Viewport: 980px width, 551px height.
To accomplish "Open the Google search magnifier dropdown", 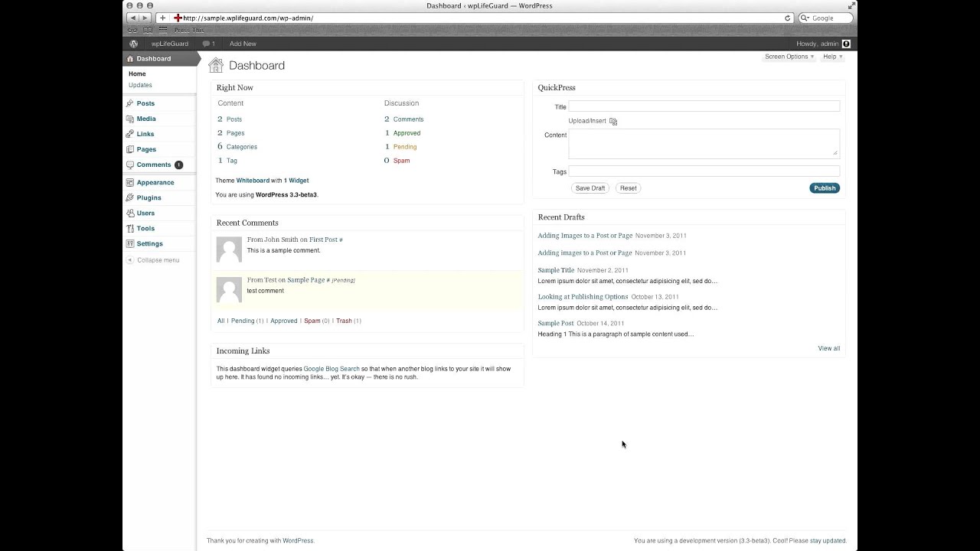I will pos(805,18).
